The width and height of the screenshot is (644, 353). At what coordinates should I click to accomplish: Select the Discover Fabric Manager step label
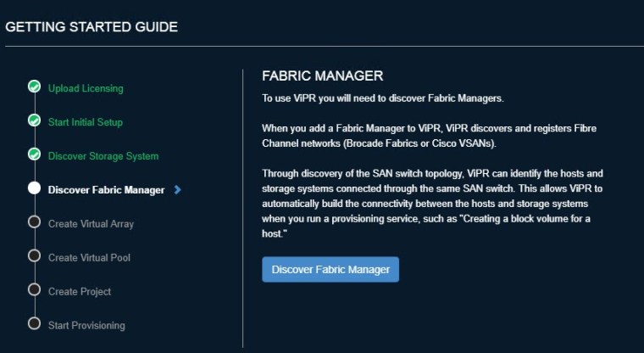pyautogui.click(x=106, y=190)
